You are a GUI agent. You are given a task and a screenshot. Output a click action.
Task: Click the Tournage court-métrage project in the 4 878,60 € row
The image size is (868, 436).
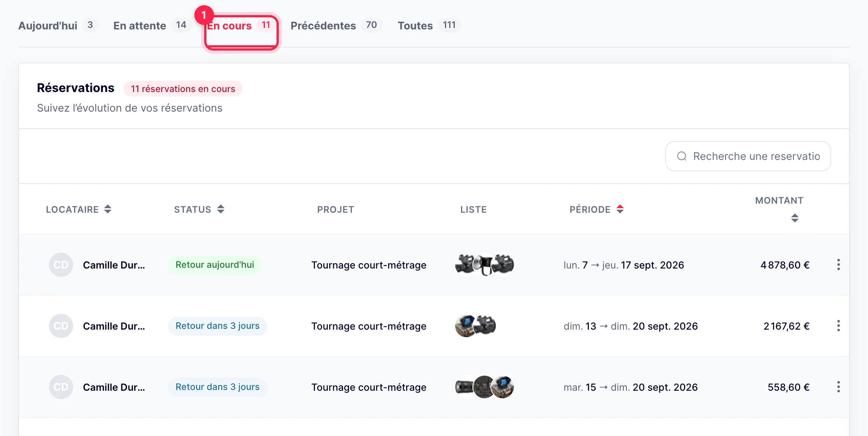pyautogui.click(x=369, y=265)
